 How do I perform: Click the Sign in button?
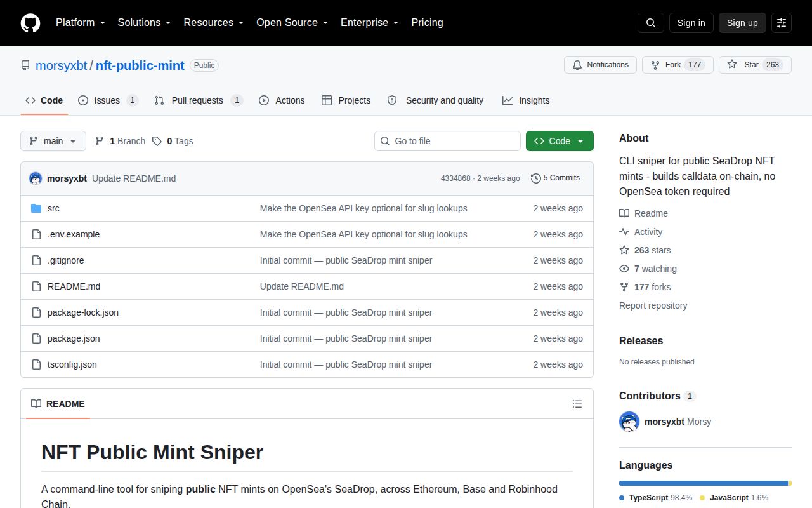tap(691, 23)
